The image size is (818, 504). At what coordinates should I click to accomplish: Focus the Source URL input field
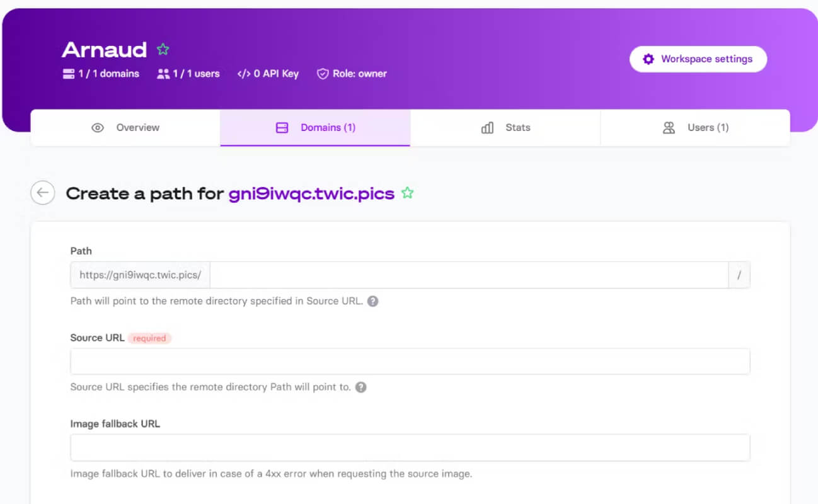click(x=410, y=362)
